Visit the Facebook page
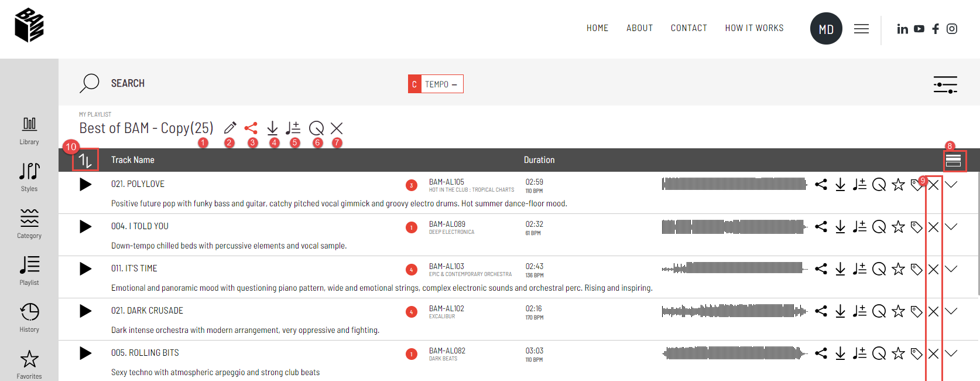Screen dimensions: 980x381 point(936,29)
